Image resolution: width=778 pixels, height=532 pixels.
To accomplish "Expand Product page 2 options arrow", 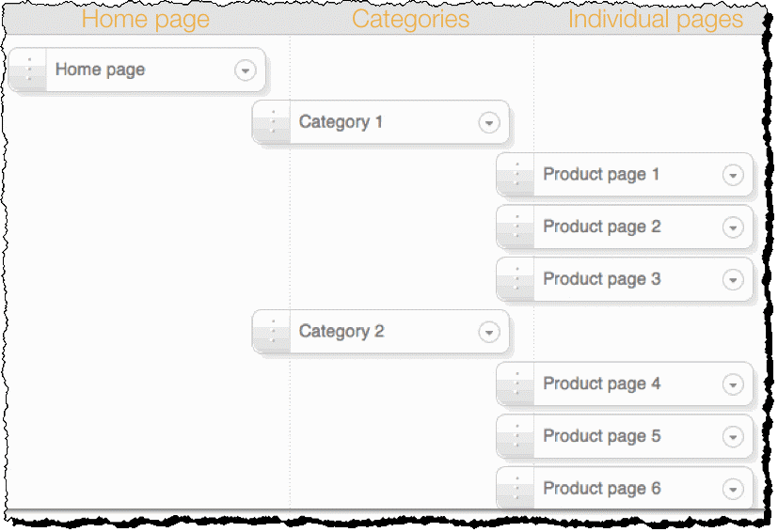I will point(733,227).
